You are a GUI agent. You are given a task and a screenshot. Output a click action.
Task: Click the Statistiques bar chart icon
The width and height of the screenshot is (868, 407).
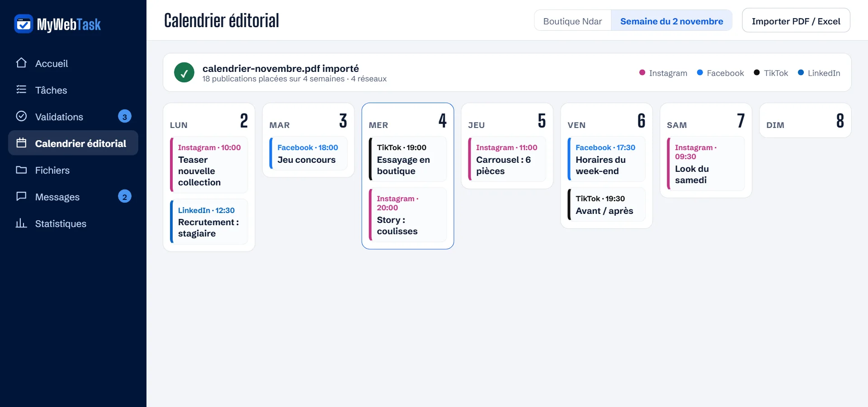21,223
